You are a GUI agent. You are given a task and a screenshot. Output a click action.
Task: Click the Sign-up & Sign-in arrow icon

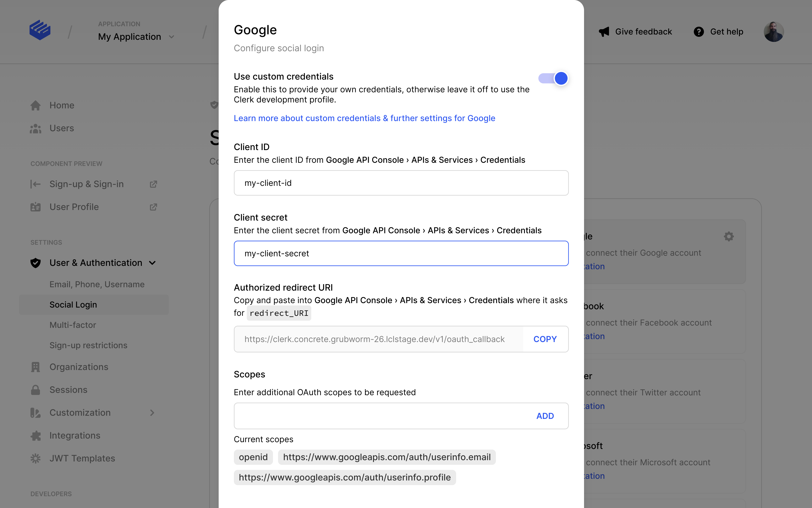pos(36,184)
